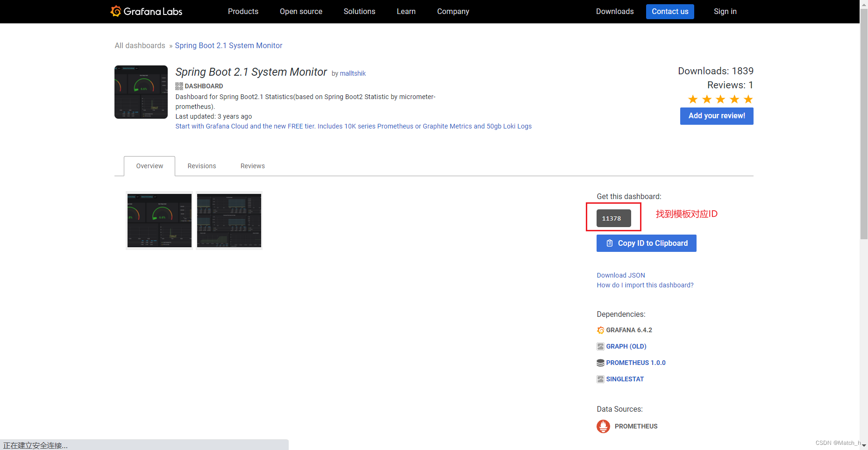This screenshot has width=868, height=450.
Task: Click the Grafana Labs logo
Action: click(146, 11)
